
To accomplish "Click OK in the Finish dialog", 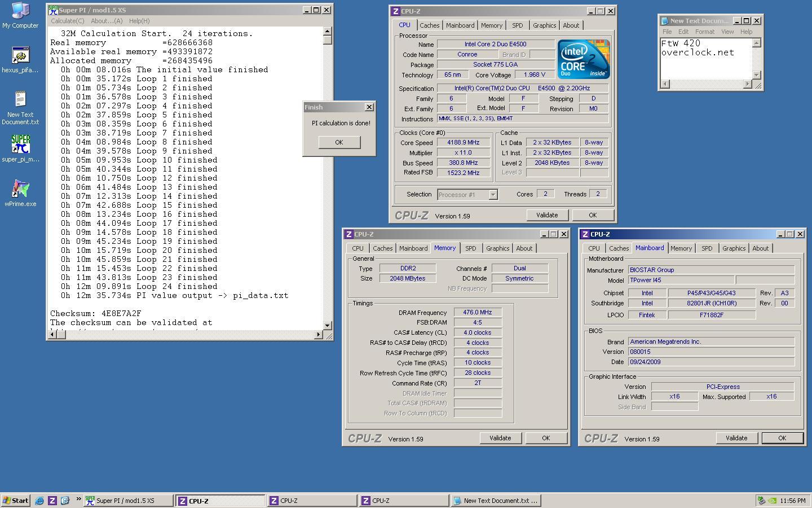I will 339,142.
